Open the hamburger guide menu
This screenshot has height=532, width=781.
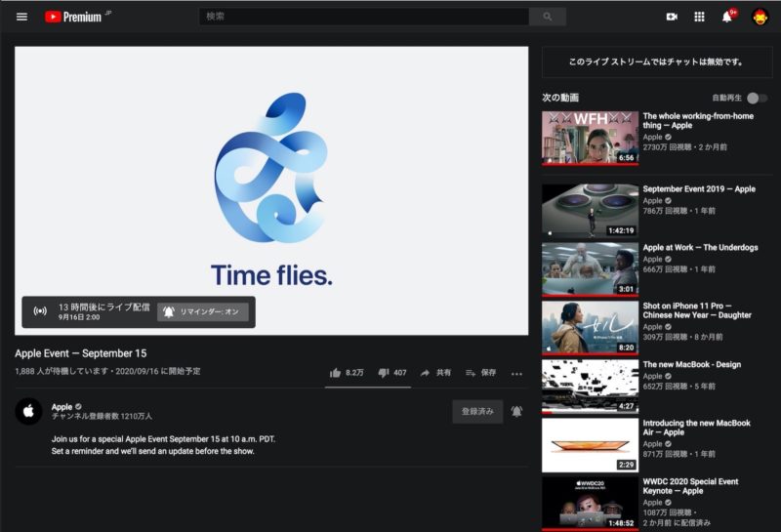click(x=21, y=17)
